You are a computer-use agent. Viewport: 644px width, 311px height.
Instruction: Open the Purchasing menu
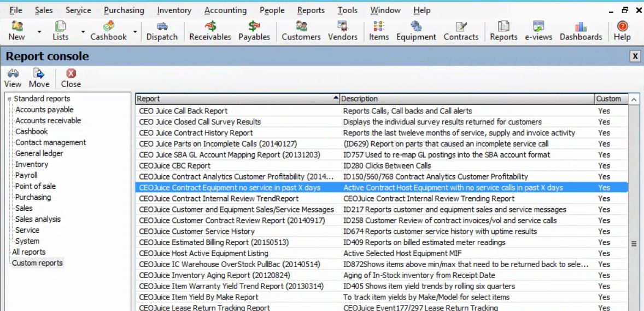coord(124,10)
